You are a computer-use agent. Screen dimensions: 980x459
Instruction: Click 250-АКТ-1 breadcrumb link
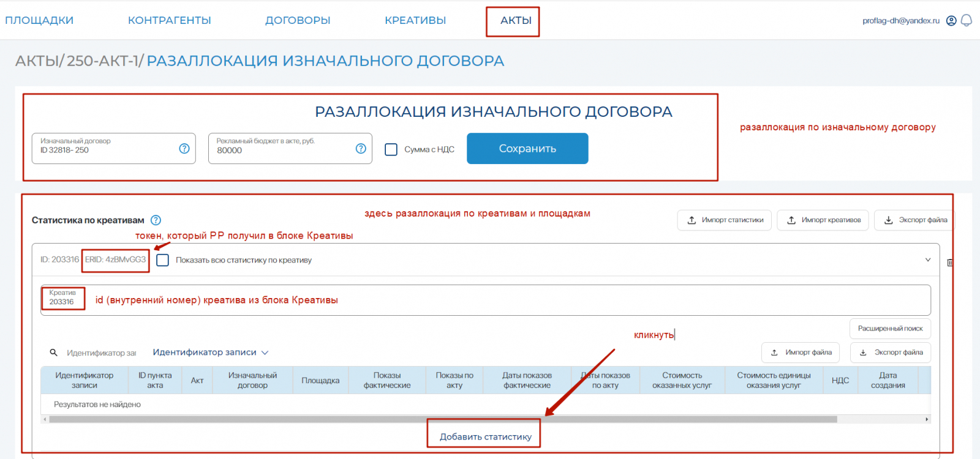pos(102,61)
